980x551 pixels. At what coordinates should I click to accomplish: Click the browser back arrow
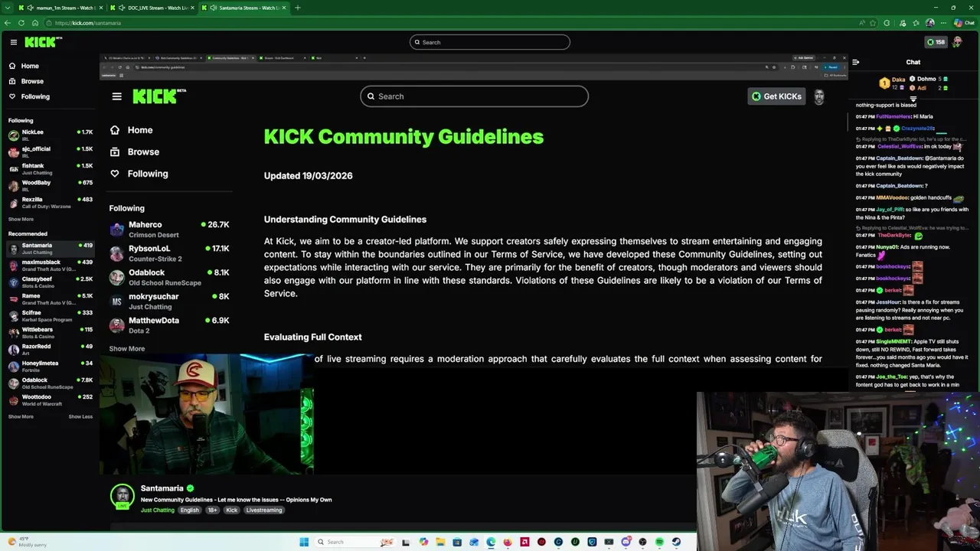coord(8,23)
